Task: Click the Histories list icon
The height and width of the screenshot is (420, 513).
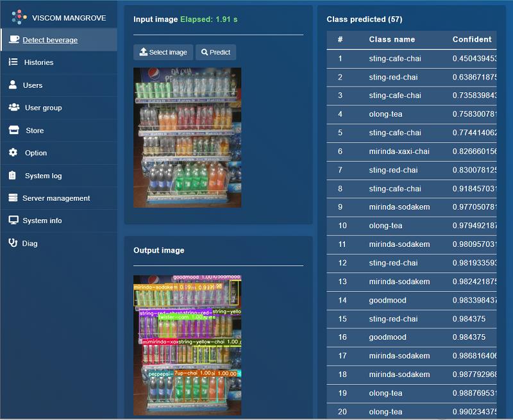Action: click(13, 62)
